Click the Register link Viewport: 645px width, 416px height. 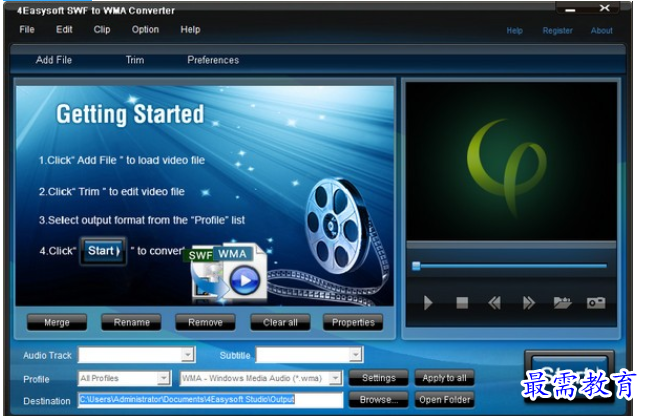(x=557, y=31)
